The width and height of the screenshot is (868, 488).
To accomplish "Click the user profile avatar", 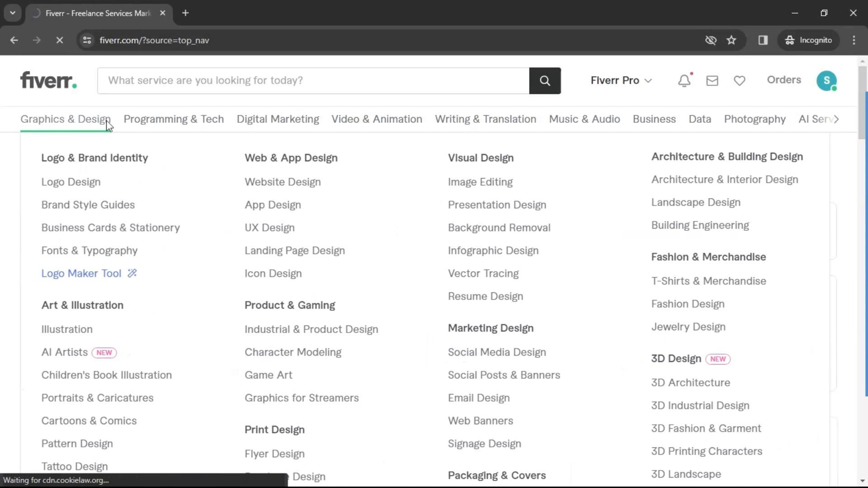I will [826, 80].
